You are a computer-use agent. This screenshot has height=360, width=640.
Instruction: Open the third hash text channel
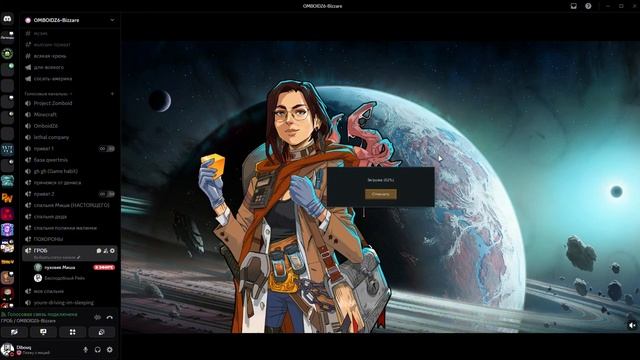pyautogui.click(x=70, y=56)
